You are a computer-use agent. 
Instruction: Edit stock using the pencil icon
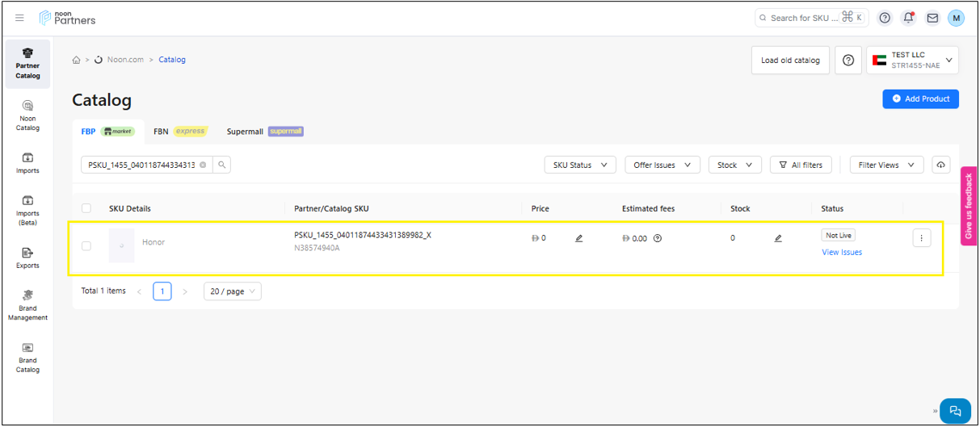(778, 238)
